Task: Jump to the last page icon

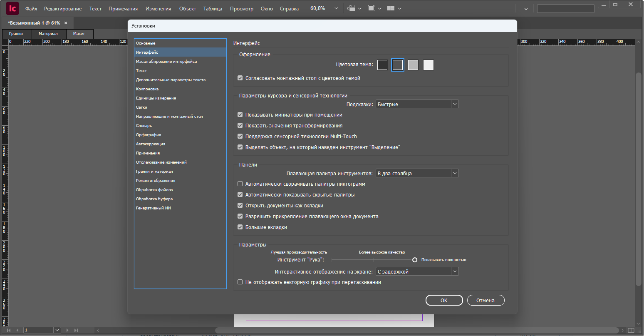Action: pos(77,330)
